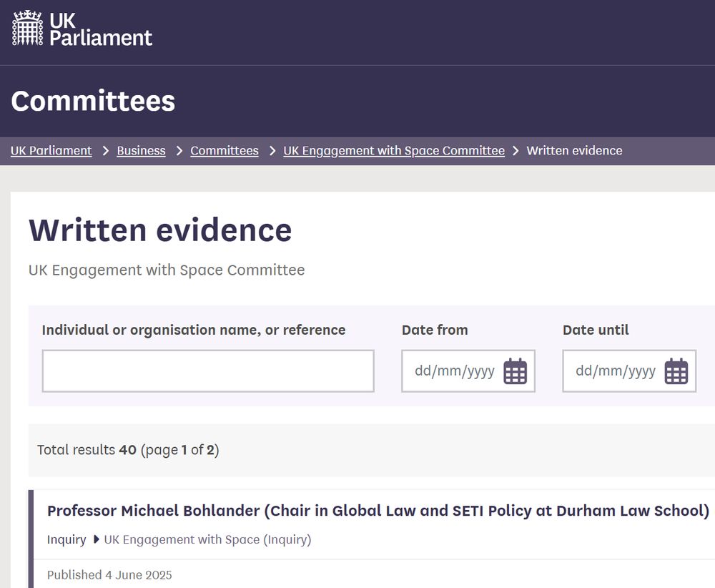Click UK Engagement with Space (Inquiry) text
Viewport: 715px width, 588px height.
coord(207,539)
